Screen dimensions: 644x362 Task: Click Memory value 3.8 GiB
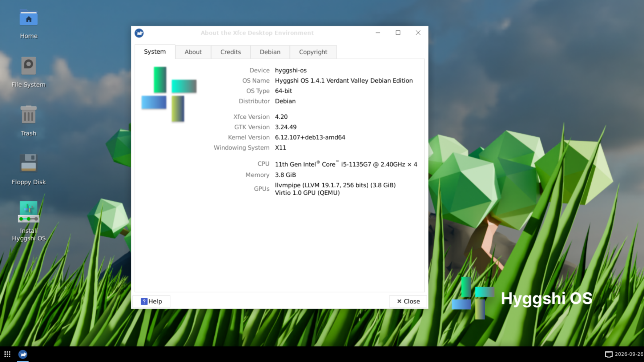[285, 175]
